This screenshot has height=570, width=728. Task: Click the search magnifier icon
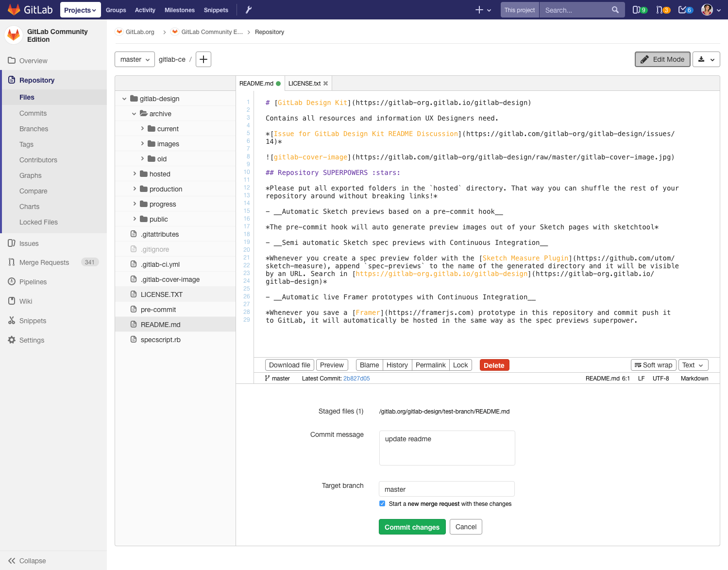(x=614, y=9)
